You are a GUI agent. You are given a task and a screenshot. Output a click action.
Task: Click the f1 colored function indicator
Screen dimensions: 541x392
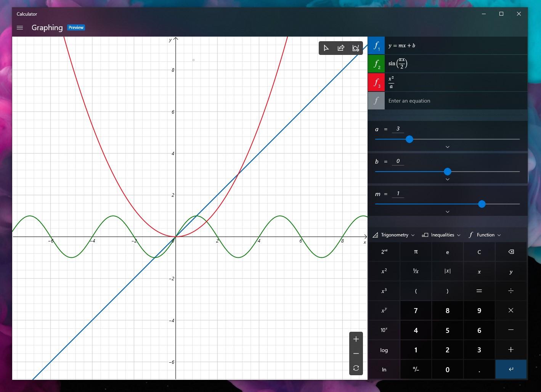(376, 45)
